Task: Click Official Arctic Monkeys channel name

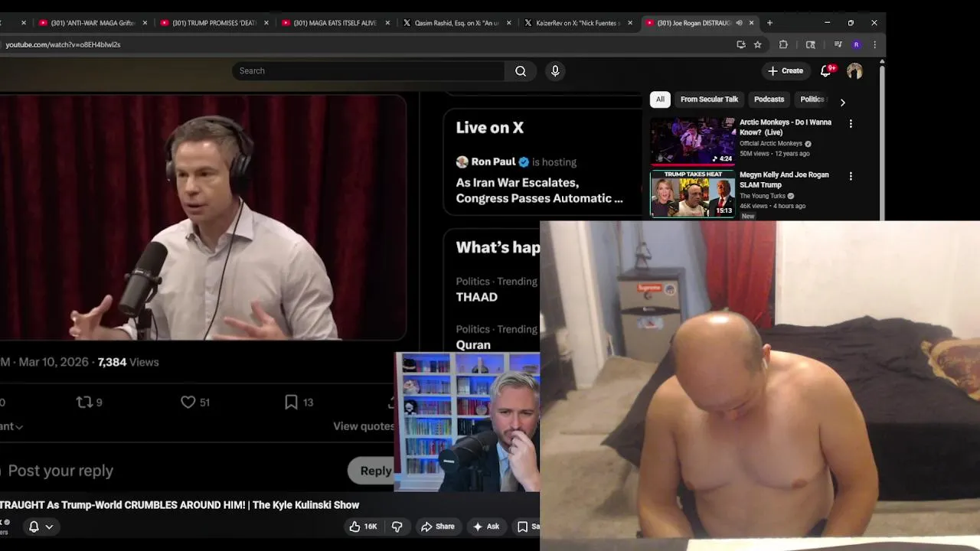Action: 771,144
